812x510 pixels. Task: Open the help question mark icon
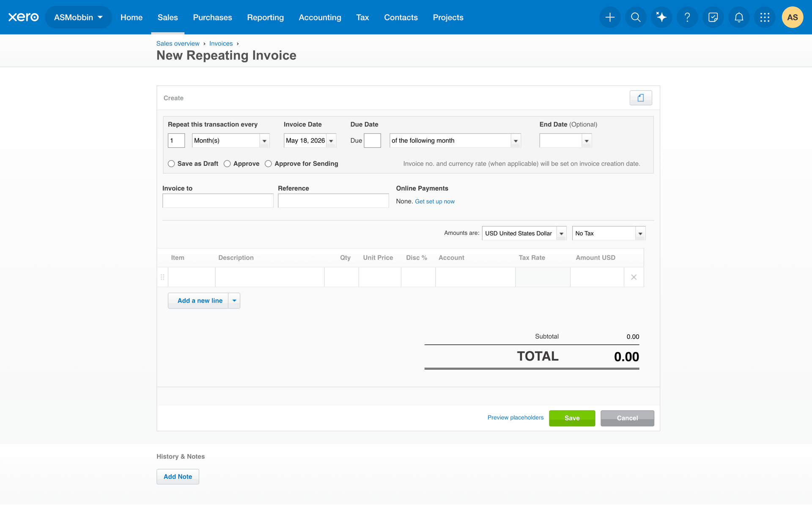click(687, 17)
